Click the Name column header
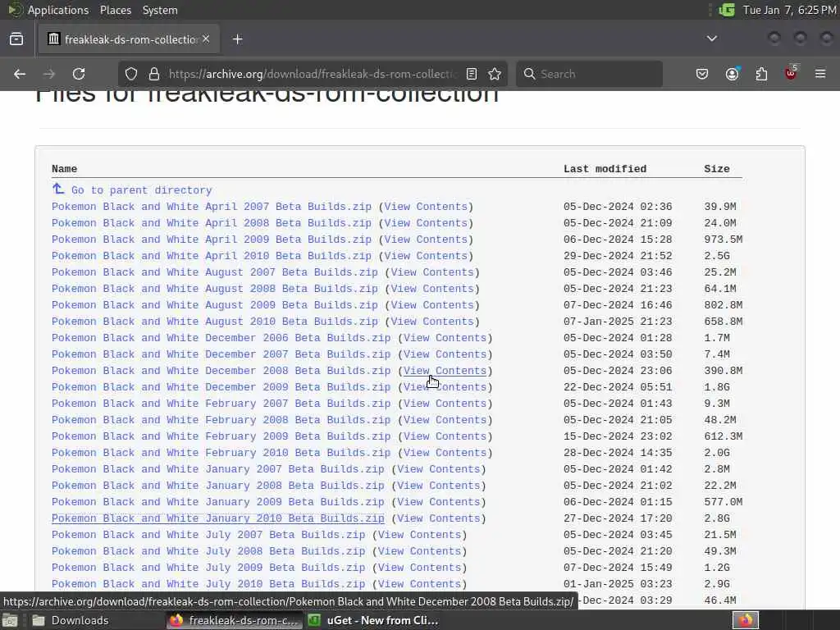This screenshot has height=630, width=840. (x=64, y=169)
